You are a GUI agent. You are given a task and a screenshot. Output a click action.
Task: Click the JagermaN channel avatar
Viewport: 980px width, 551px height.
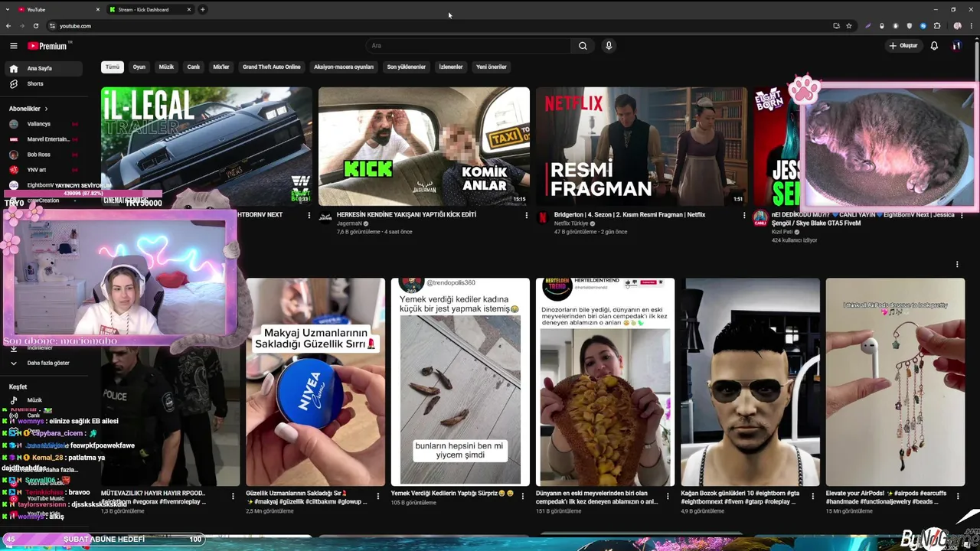(325, 218)
